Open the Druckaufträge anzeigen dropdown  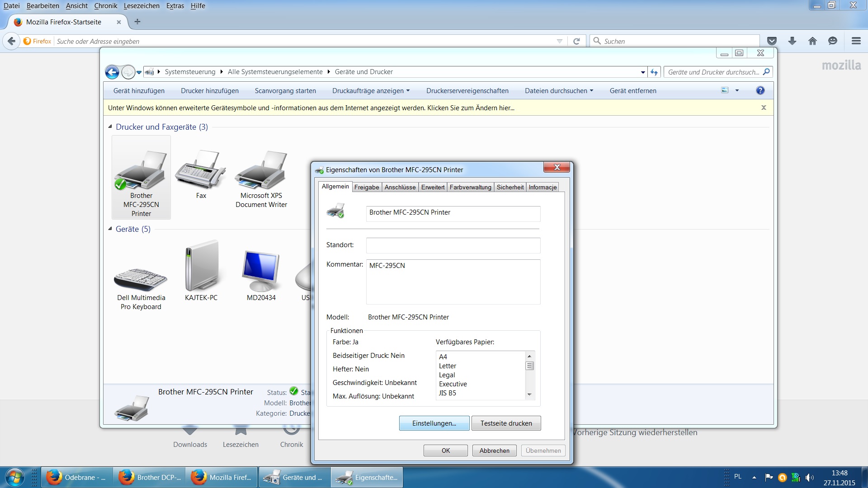tap(371, 90)
